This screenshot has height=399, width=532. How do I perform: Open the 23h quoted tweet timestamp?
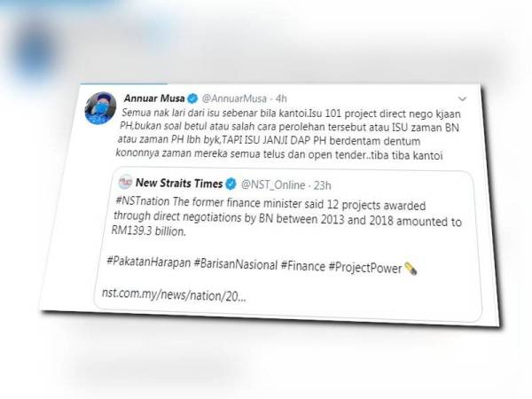coord(322,185)
